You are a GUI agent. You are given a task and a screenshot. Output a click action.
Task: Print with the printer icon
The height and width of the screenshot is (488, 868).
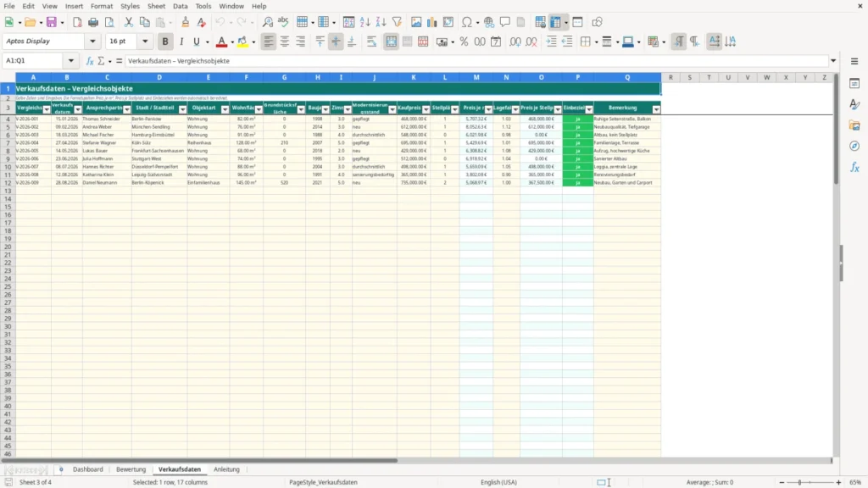pos(93,22)
